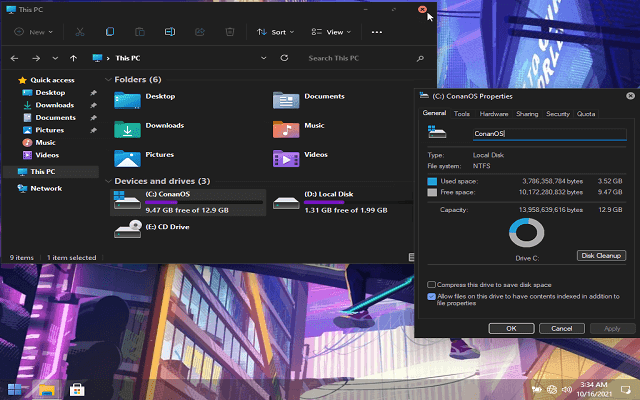Select the (E:) CD Drive
Screen dimensions: 640x400
152,229
